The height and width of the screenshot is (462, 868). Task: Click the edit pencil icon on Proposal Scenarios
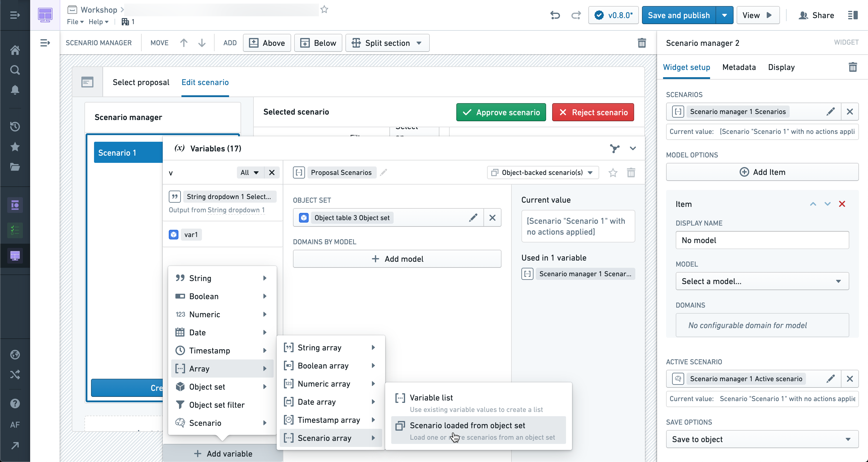point(384,172)
